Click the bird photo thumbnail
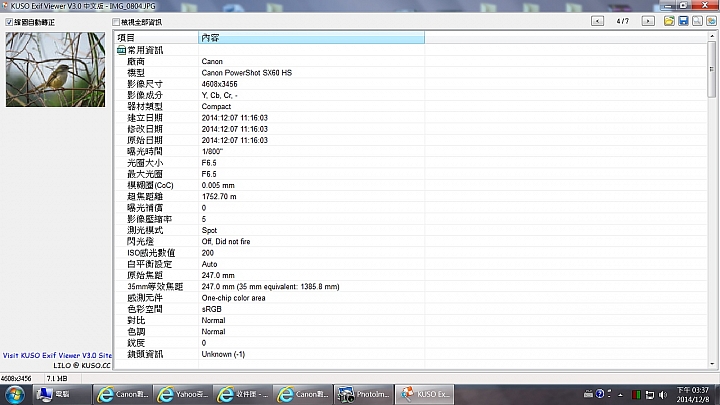Image resolution: width=720 pixels, height=405 pixels. click(55, 69)
